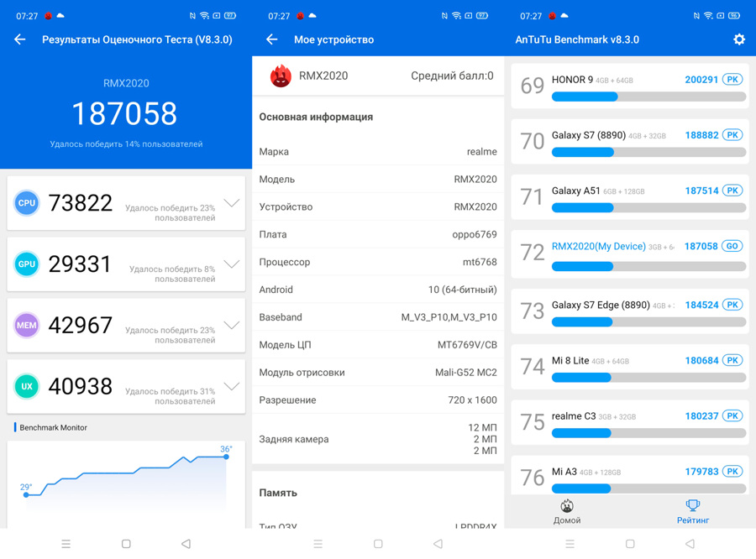Viewport: 756px width, 559px height.
Task: Tap the Основная информация section heading
Action: pyautogui.click(x=316, y=118)
